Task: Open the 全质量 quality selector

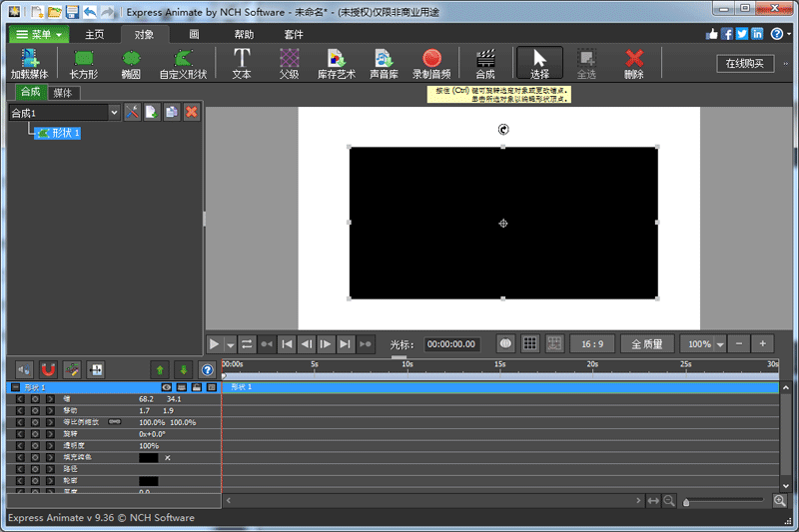Action: pos(647,344)
